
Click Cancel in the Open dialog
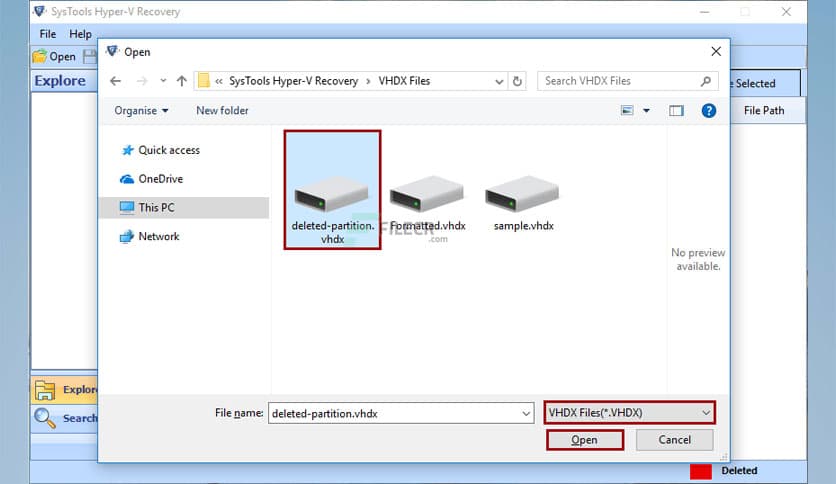[674, 440]
